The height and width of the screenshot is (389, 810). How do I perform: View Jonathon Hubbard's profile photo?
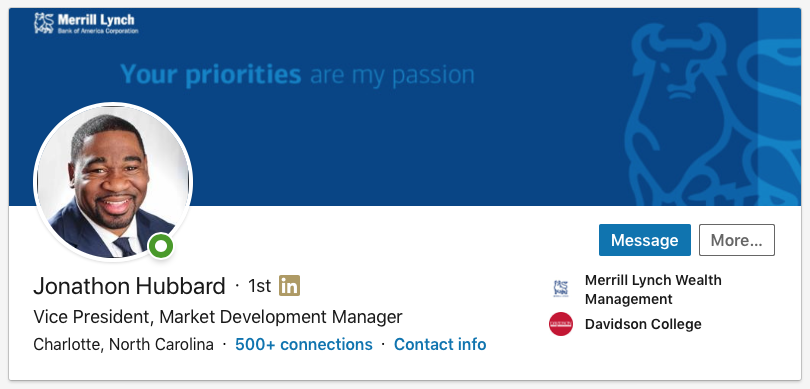click(113, 181)
